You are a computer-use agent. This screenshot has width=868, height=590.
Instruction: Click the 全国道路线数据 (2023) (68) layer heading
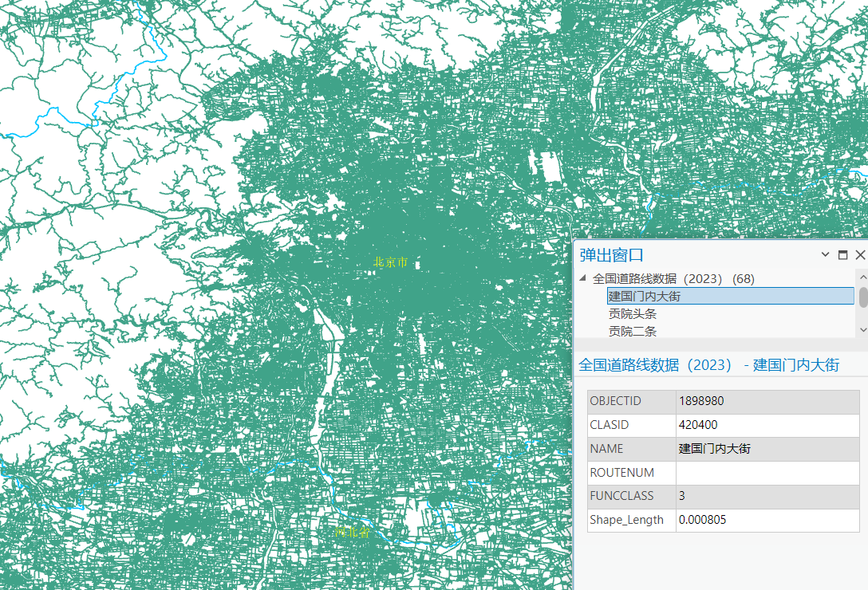point(673,278)
